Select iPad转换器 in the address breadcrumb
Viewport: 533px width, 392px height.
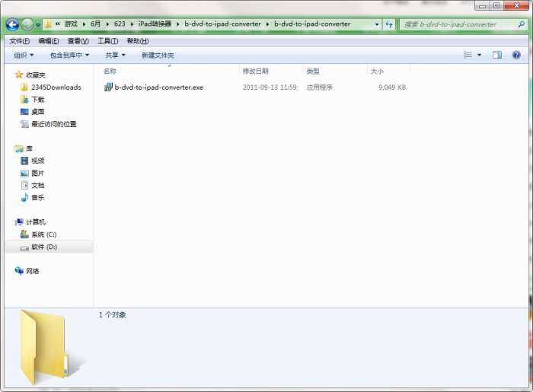(x=155, y=24)
